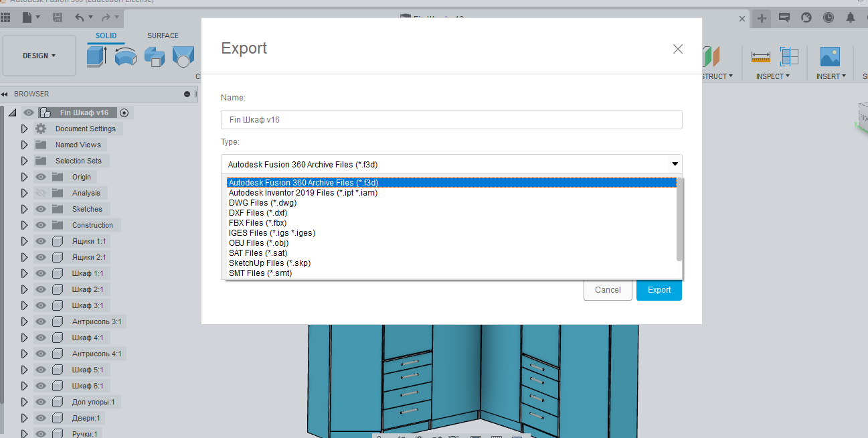Click the file type list scrollbar
Image resolution: width=868 pixels, height=438 pixels.
point(679,220)
